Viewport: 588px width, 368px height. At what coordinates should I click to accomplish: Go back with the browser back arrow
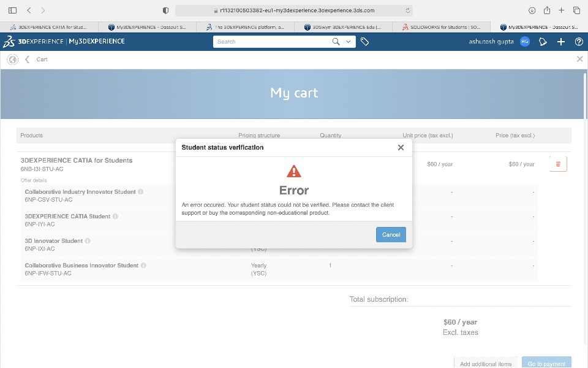point(29,10)
